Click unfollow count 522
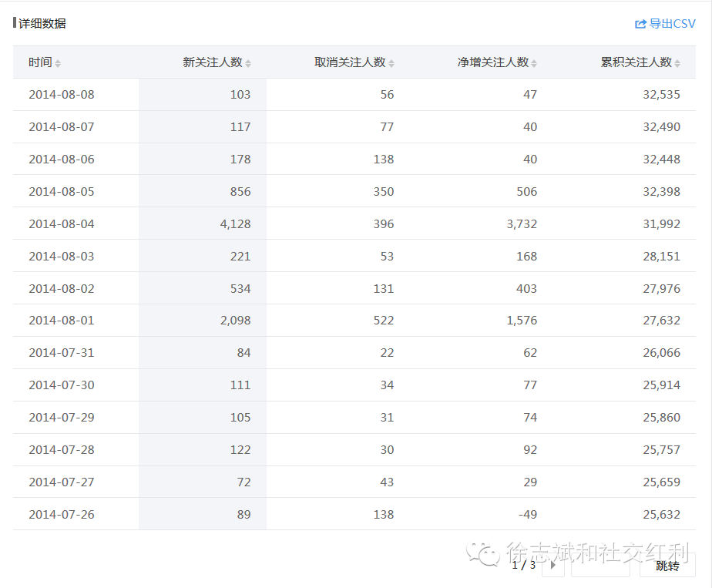Viewport: 712px width, 588px height. (x=384, y=321)
